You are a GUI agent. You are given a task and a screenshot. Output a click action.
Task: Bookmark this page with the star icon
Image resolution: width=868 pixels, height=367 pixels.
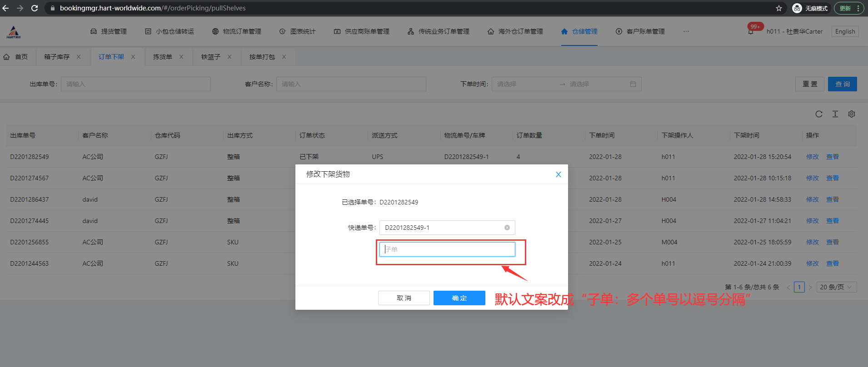pos(778,8)
